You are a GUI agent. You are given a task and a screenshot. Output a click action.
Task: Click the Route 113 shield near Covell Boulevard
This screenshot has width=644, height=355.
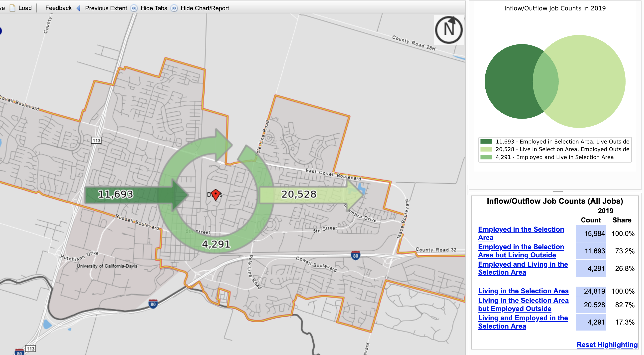click(96, 140)
